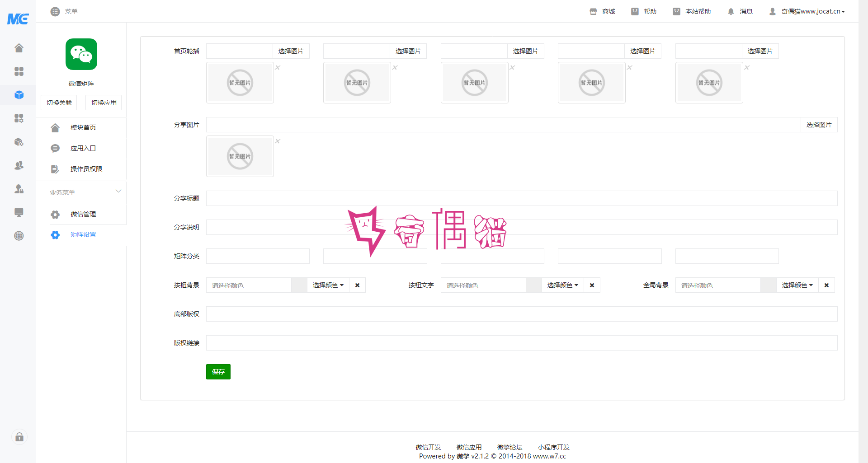
Task: Open the 小程序开发 footer link
Action: coord(554,447)
